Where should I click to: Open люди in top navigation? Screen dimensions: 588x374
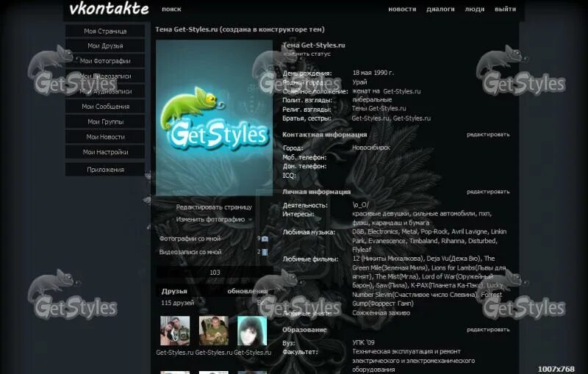(x=474, y=9)
